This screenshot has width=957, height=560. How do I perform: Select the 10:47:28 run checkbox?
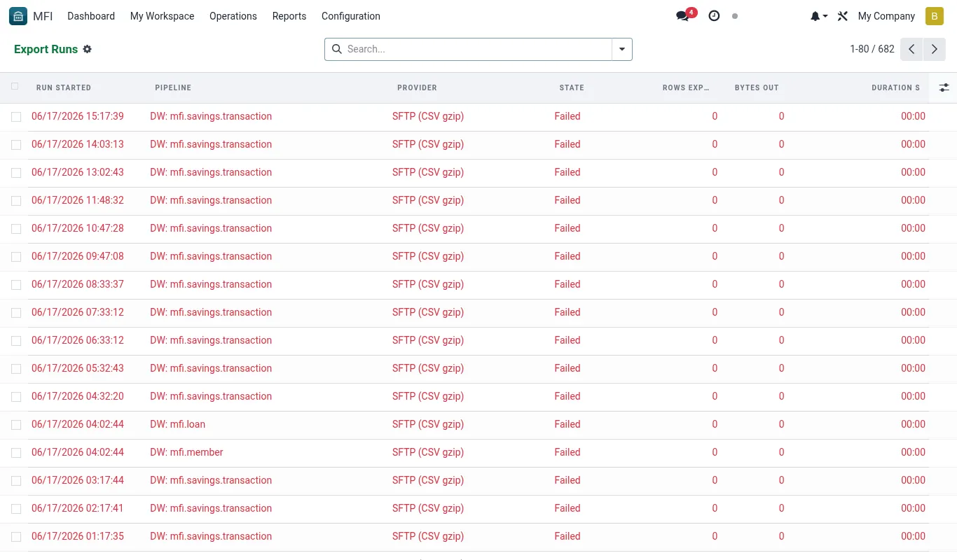[x=16, y=229]
